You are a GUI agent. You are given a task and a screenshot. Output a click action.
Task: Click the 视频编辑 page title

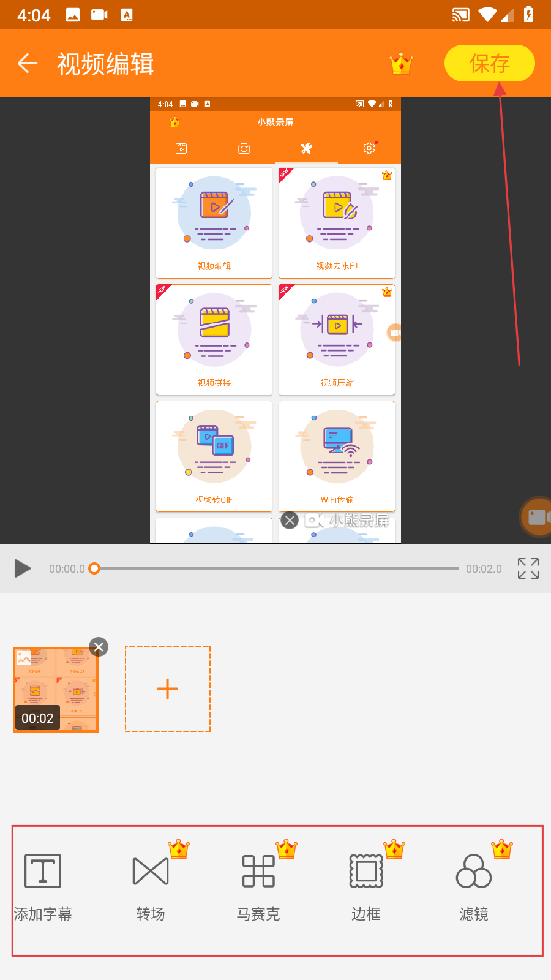(105, 64)
